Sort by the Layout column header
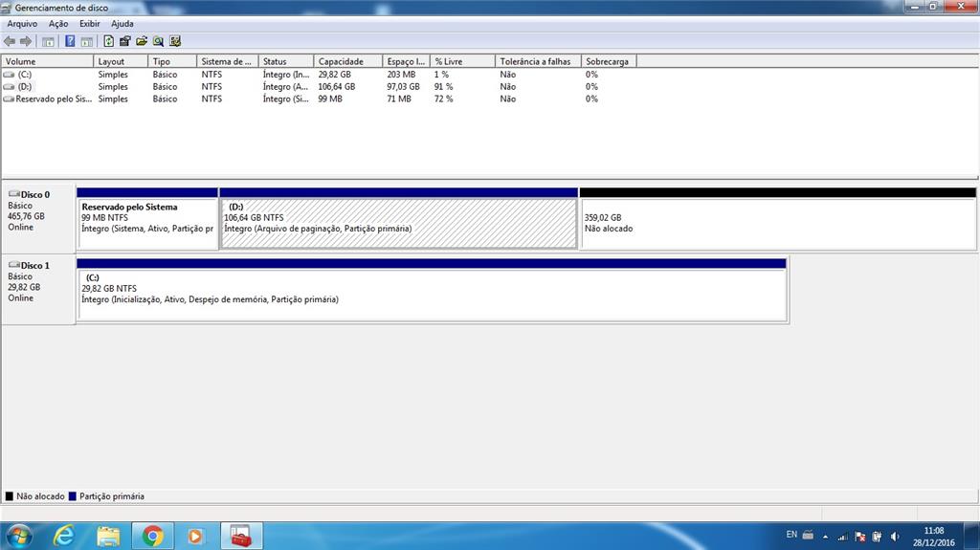The width and height of the screenshot is (980, 550). (x=120, y=61)
